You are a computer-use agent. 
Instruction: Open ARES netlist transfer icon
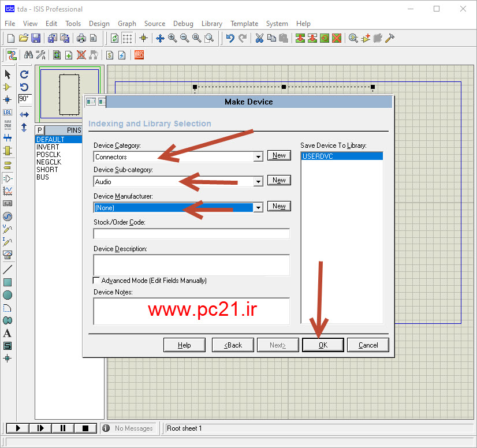139,55
